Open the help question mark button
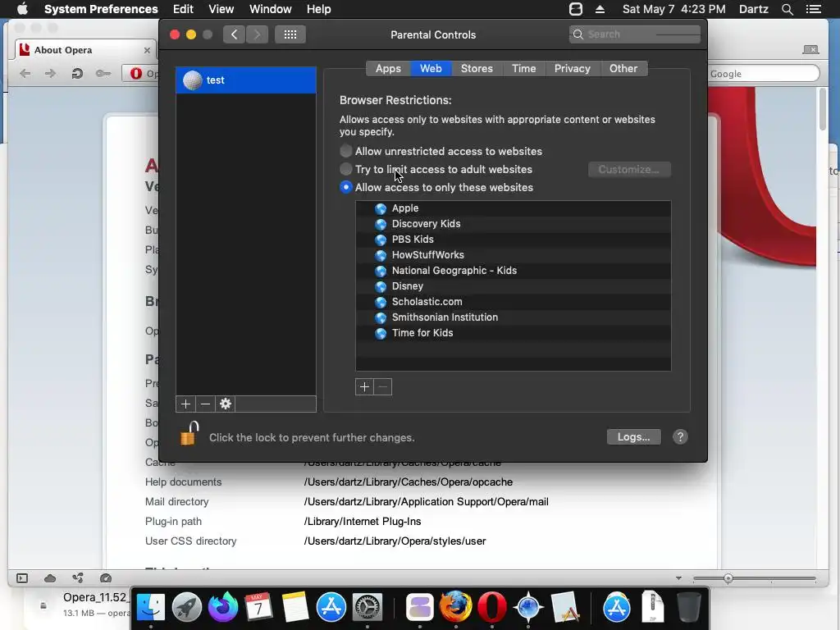 [x=680, y=437]
